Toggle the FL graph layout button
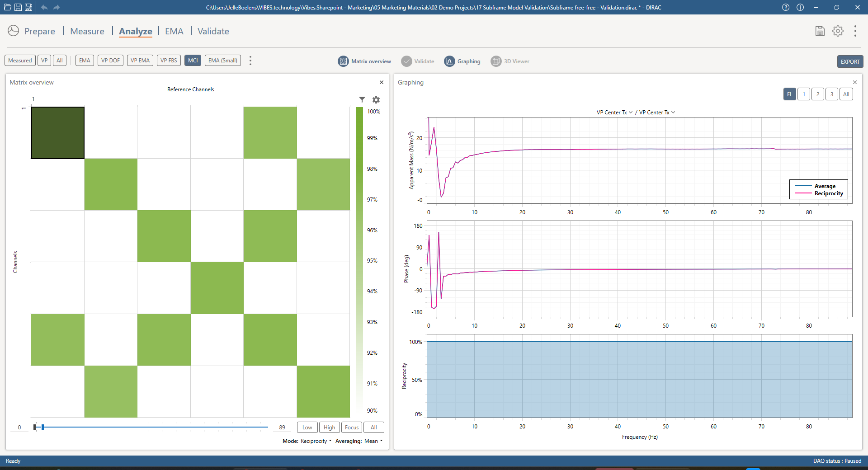This screenshot has width=868, height=470. point(789,94)
